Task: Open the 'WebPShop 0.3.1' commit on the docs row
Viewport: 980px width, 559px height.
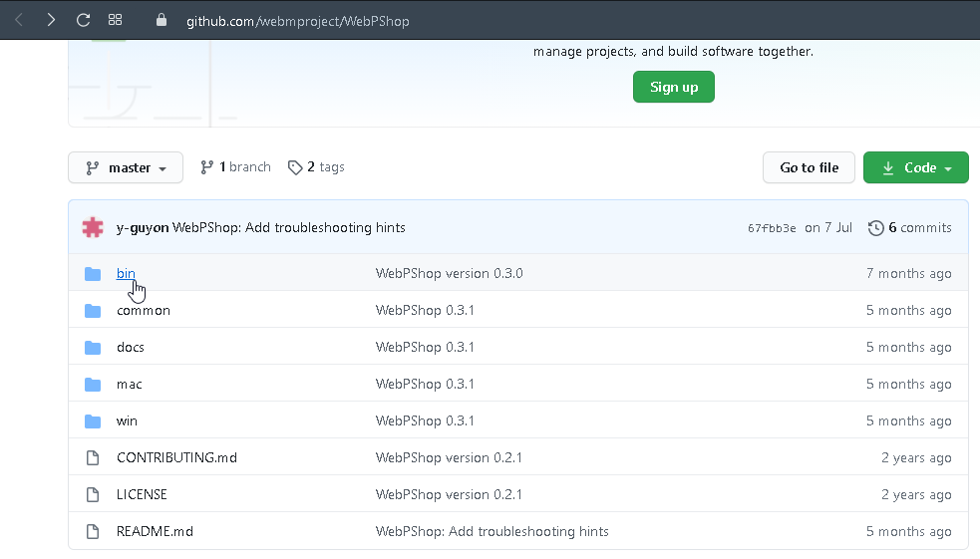Action: (425, 348)
